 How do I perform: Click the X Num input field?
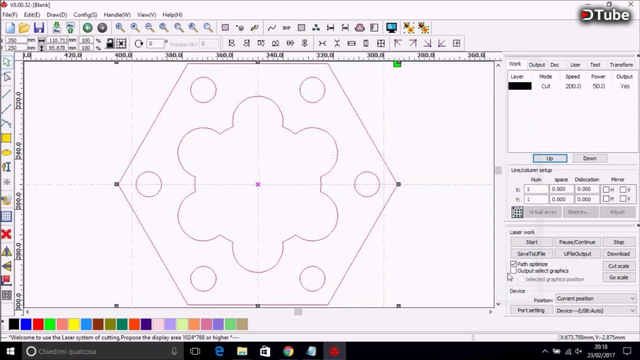[536, 189]
